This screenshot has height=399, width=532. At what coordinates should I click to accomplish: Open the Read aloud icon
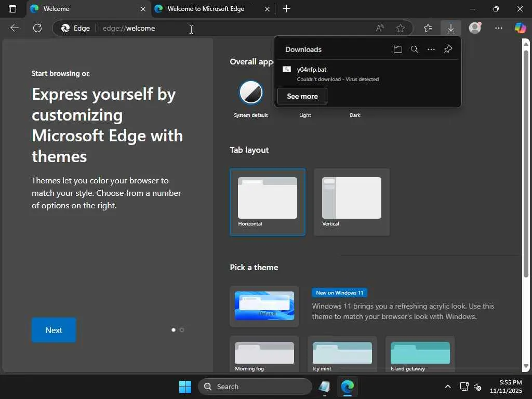pos(380,28)
